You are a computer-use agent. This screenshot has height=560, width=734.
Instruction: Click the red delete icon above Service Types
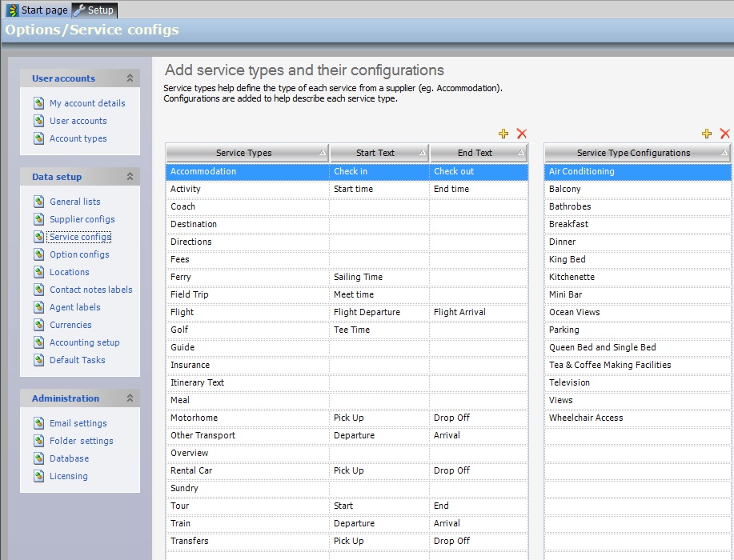[522, 134]
